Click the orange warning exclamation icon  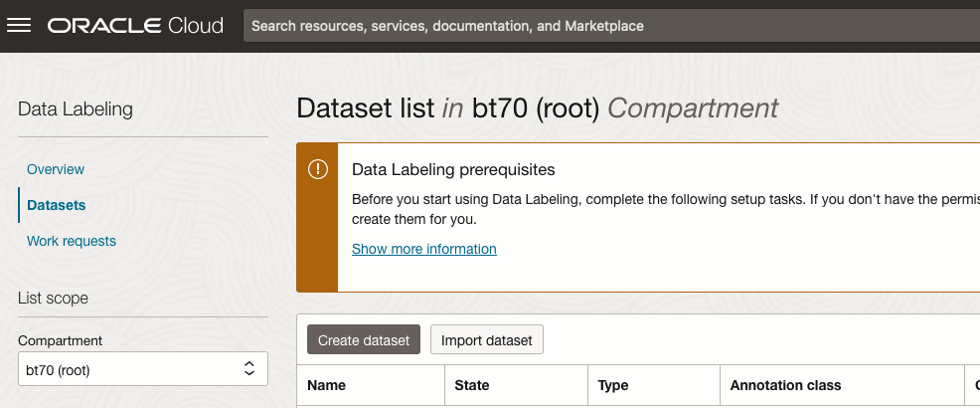[317, 169]
